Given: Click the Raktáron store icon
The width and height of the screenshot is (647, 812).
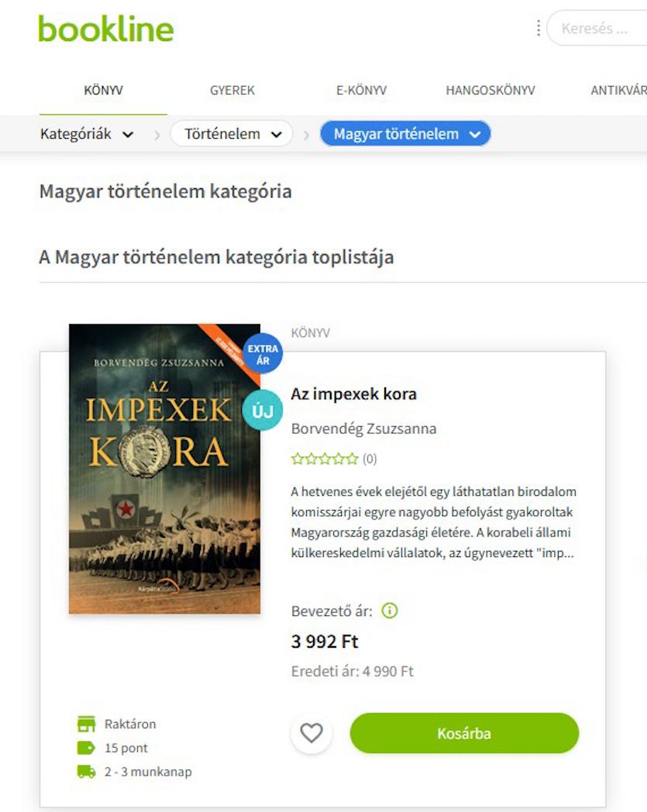Looking at the screenshot, I should (x=87, y=724).
